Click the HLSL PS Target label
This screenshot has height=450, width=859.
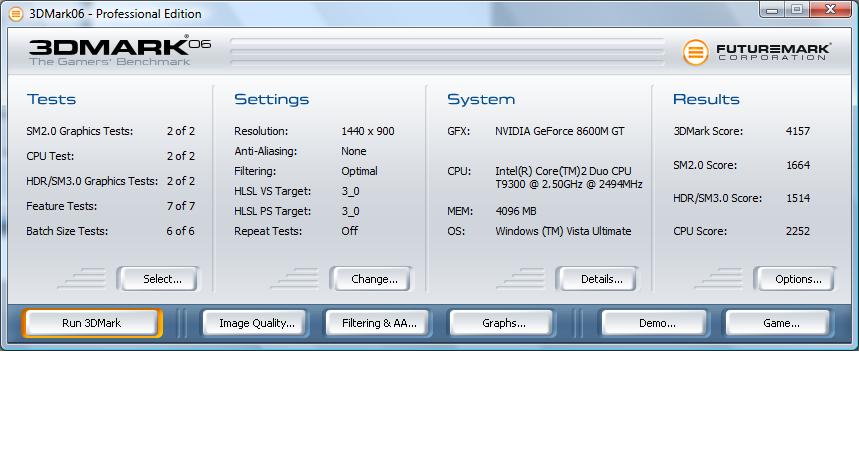coord(272,211)
